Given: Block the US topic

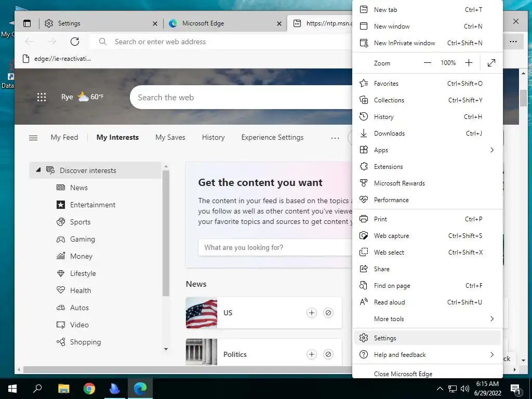Looking at the screenshot, I should point(328,312).
